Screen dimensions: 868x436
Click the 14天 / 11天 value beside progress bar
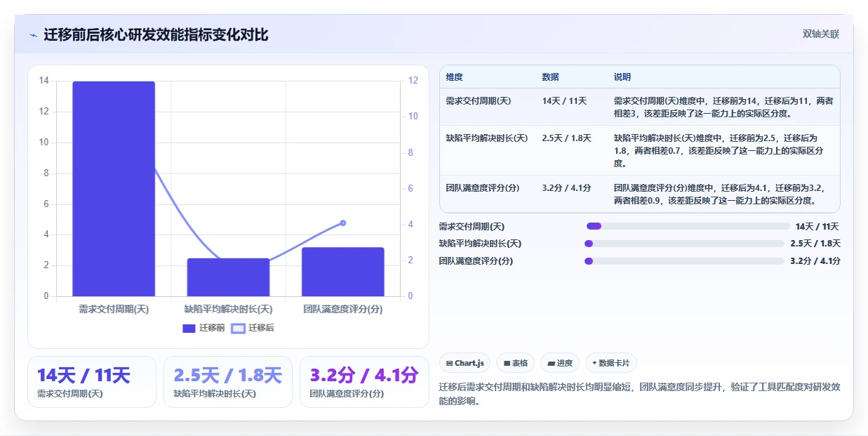tap(817, 226)
